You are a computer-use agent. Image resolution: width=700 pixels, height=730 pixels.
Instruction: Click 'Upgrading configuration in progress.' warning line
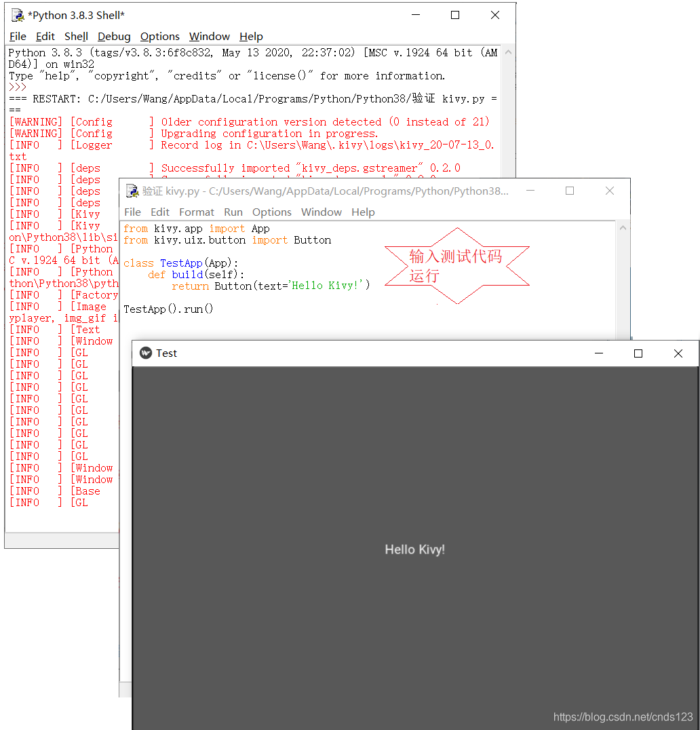[x=193, y=134]
